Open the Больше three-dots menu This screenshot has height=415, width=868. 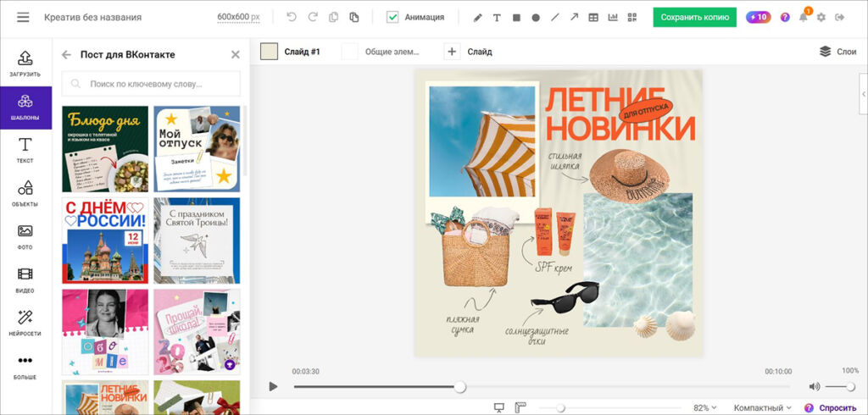pos(25,367)
